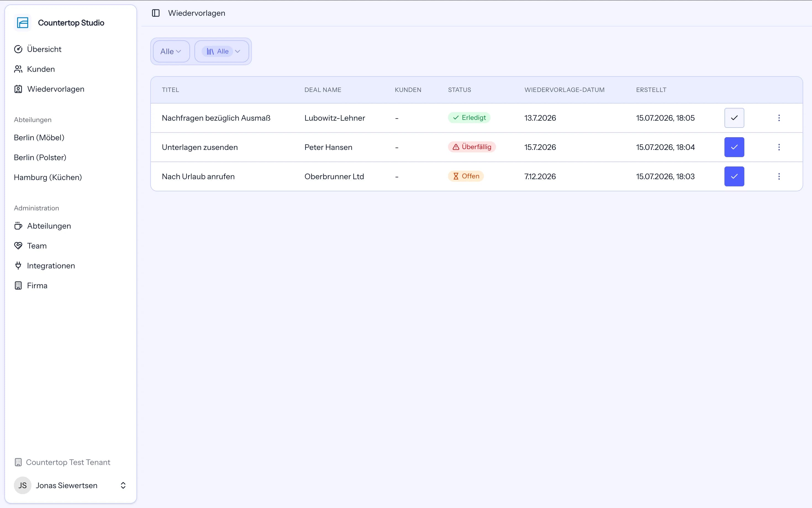The image size is (812, 508).
Task: Click the Wiedervorlagen sidebar icon
Action: click(x=18, y=89)
